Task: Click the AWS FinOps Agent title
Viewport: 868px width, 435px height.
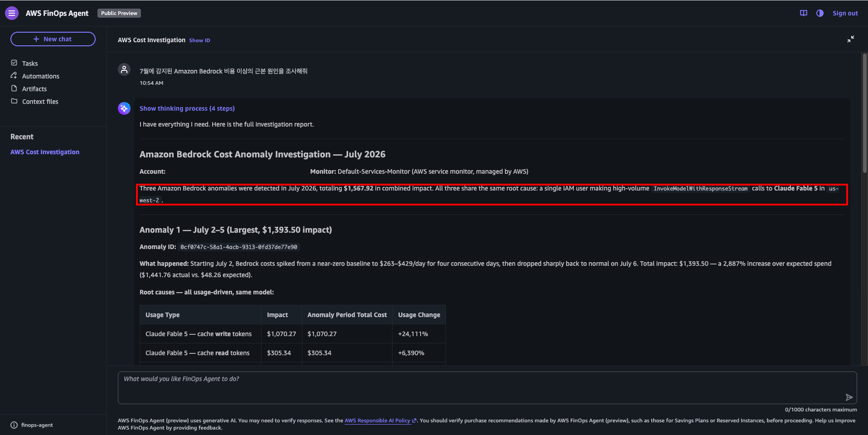Action: (57, 13)
